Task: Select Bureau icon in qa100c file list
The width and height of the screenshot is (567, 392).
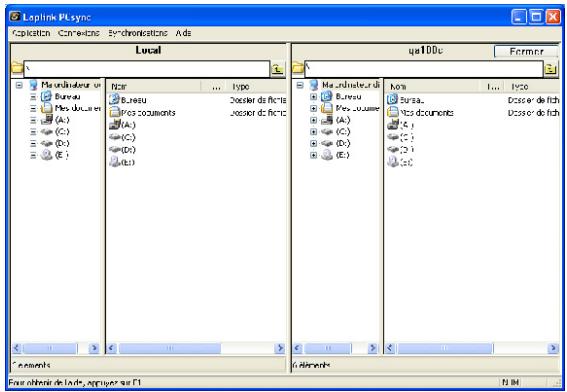Action: coord(392,99)
